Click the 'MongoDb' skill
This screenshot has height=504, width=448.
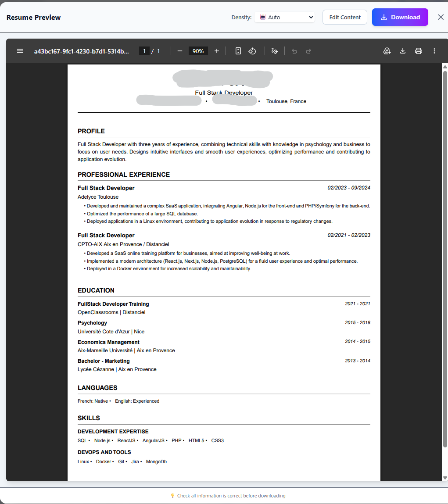156,461
